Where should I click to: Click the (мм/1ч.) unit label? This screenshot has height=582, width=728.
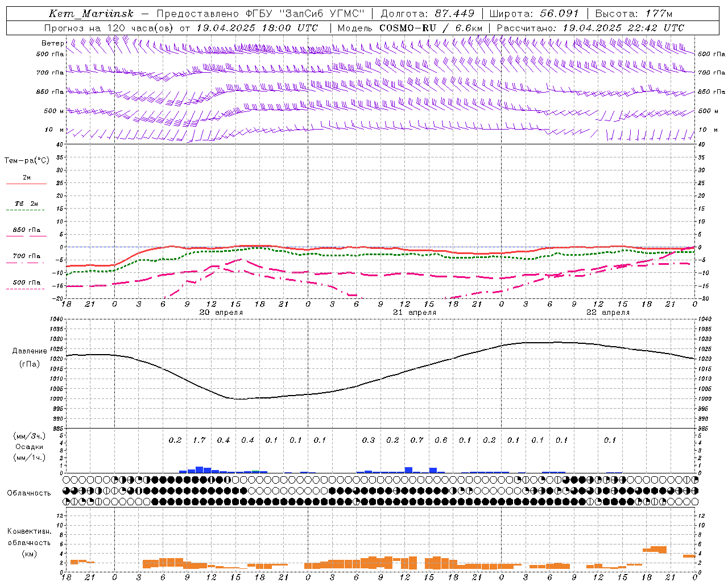(x=29, y=458)
